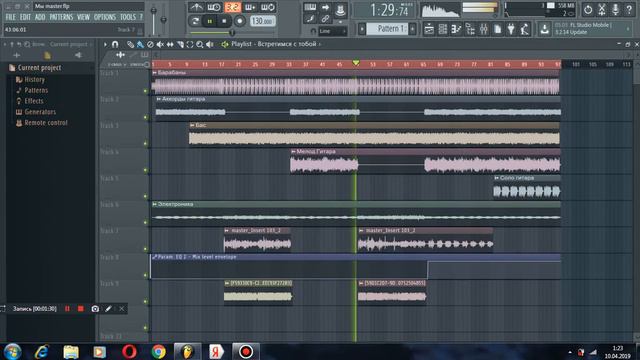This screenshot has height=360, width=640.
Task: Stop playback with the stop button
Action: pos(224,21)
